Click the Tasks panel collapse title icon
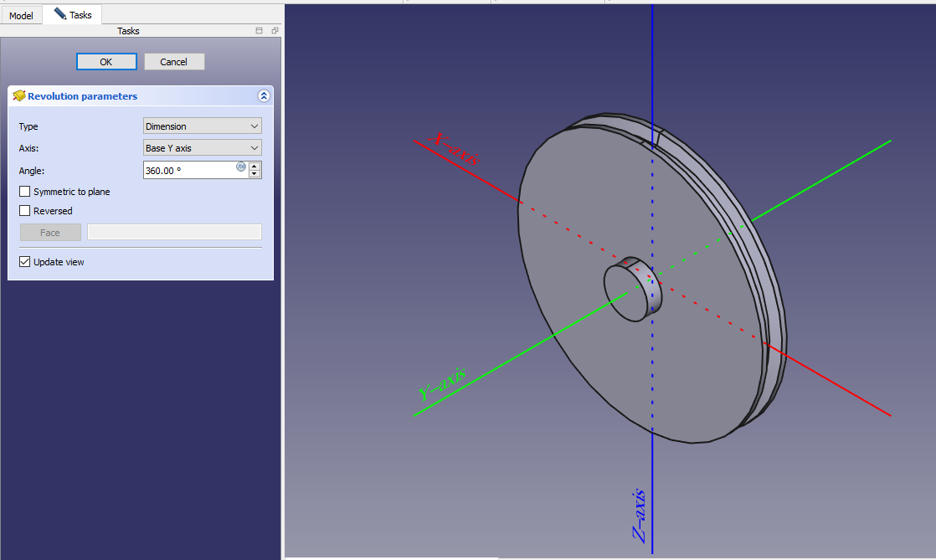 [259, 30]
